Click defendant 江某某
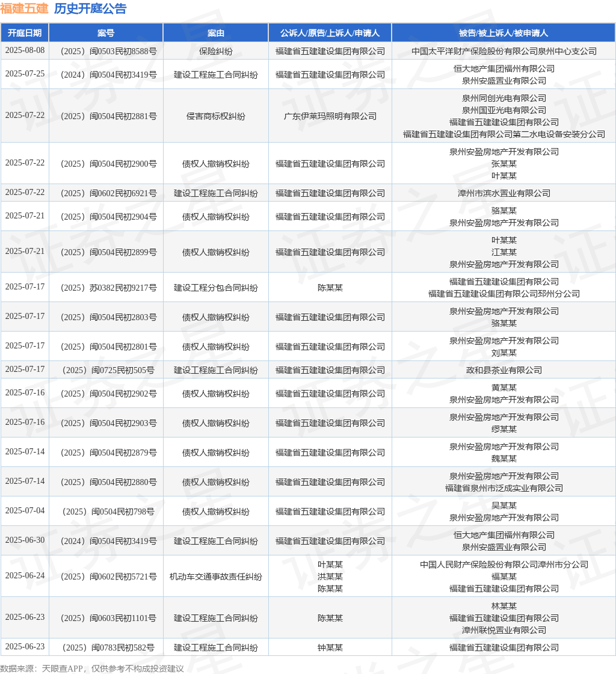Image resolution: width=616 pixels, height=674 pixels. tap(504, 252)
